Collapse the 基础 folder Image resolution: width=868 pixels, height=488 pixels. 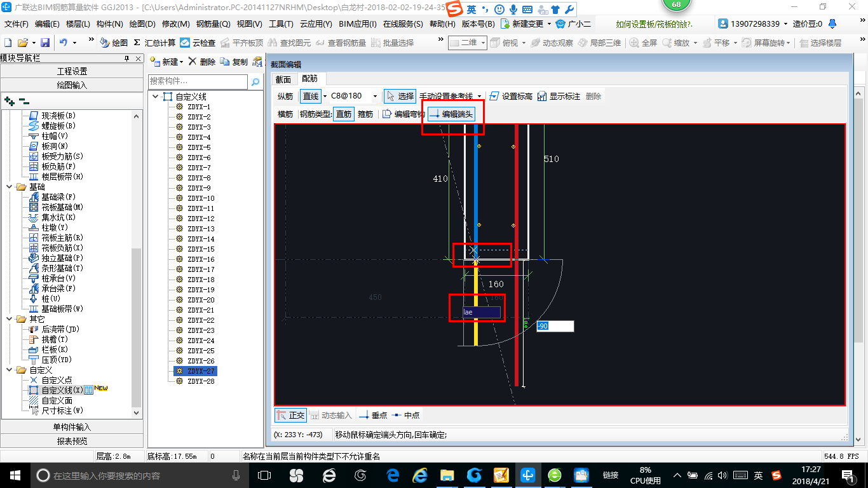pos(10,187)
